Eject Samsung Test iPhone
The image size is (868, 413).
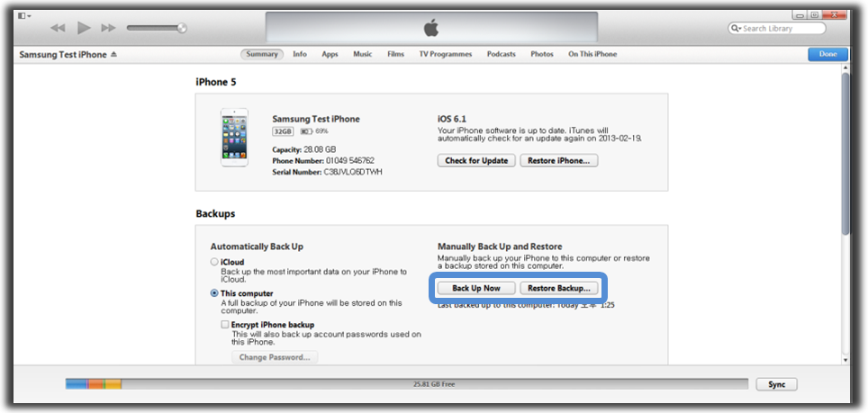coord(113,54)
